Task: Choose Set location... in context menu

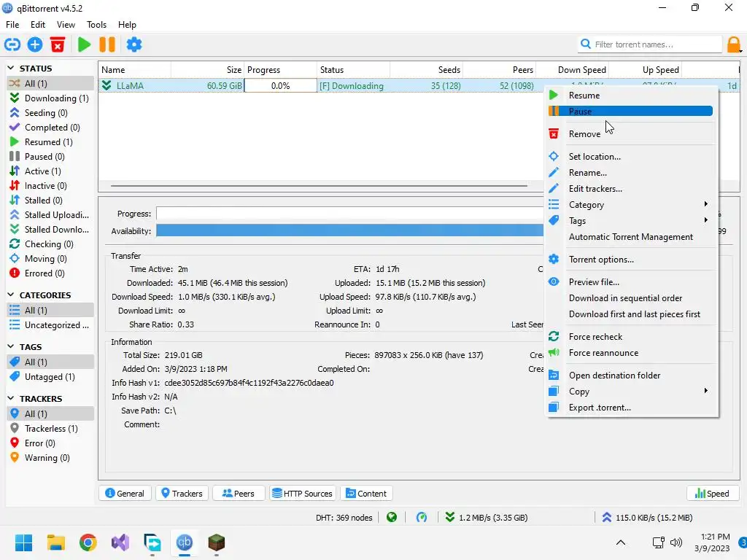Action: point(631,157)
